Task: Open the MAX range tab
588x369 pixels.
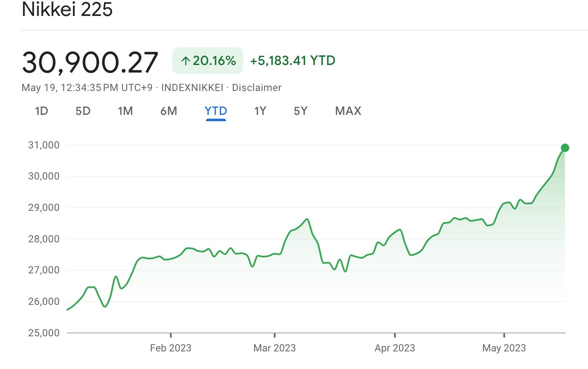Action: point(348,111)
